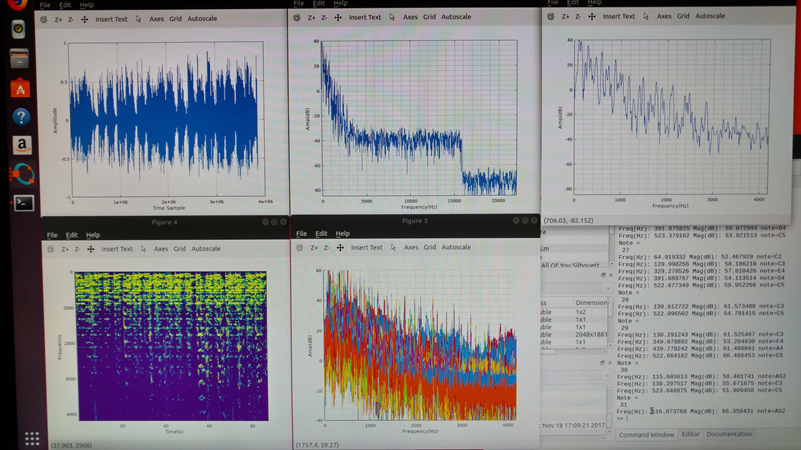Launch the Amazon dock icon
Viewport: 801px width, 450px height.
coord(21,145)
